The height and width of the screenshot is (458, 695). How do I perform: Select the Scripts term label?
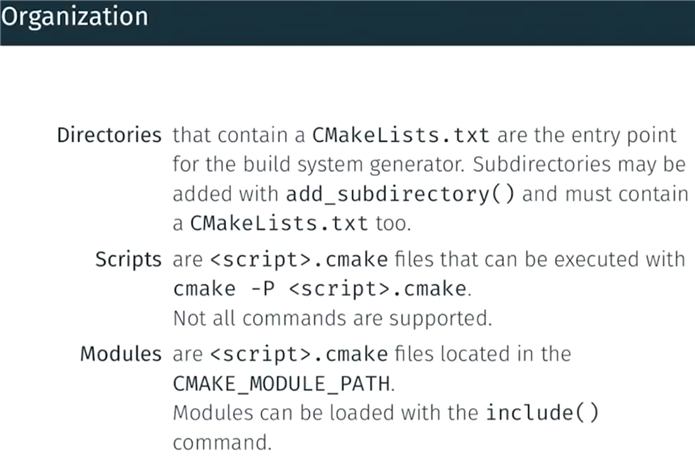129,260
